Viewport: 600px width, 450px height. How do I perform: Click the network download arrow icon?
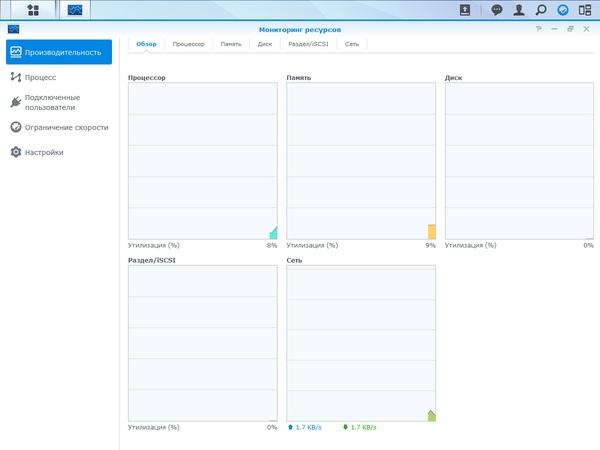point(346,427)
